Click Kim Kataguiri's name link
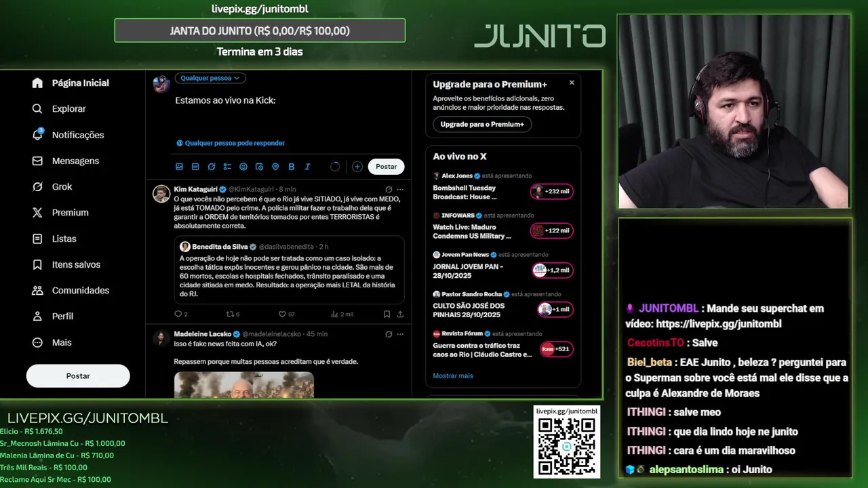 195,189
